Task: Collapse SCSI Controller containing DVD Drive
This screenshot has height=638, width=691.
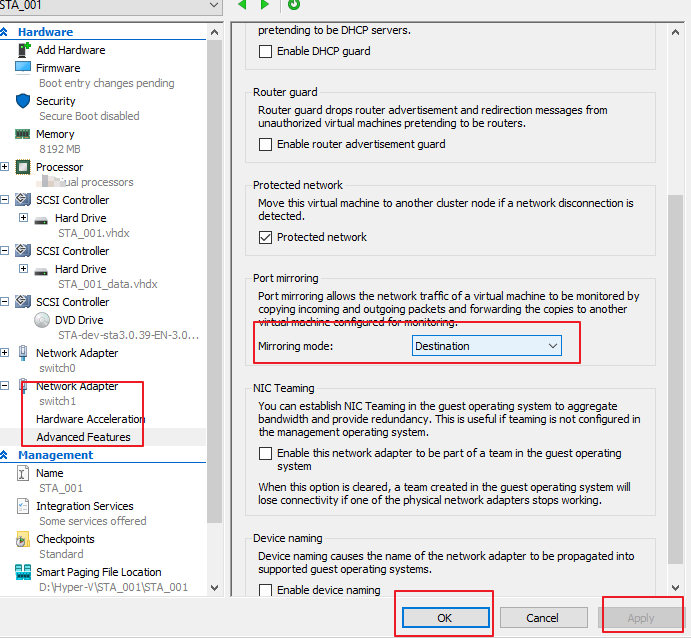Action: [x=4, y=302]
